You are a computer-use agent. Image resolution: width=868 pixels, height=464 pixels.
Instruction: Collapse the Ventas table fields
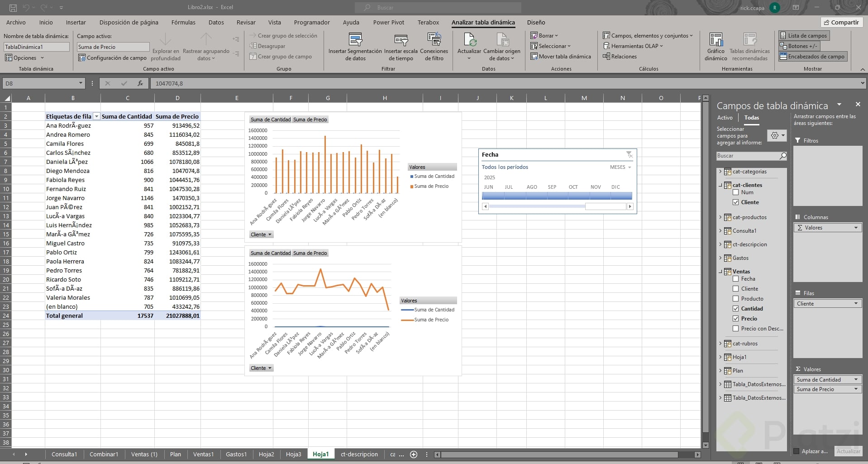720,272
